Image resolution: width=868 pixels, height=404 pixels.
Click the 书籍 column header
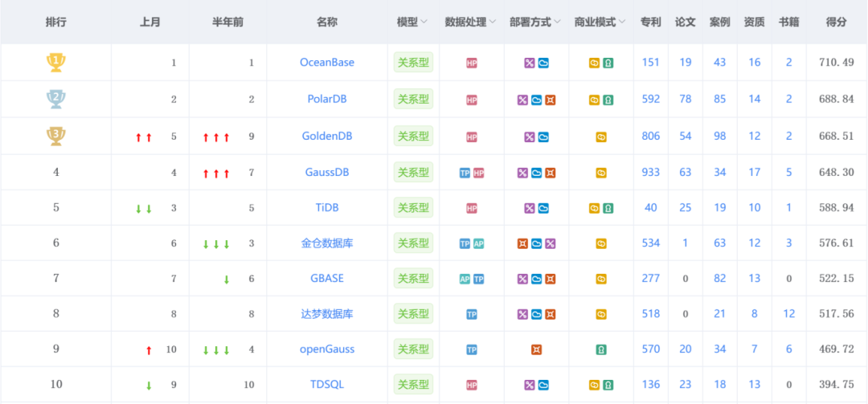[789, 22]
